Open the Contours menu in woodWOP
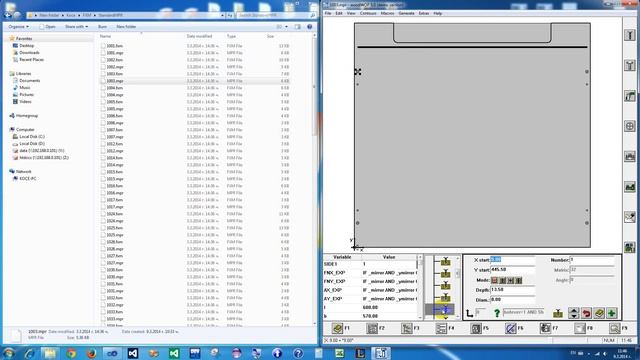Viewport: 640px width, 360px height. coord(368,13)
